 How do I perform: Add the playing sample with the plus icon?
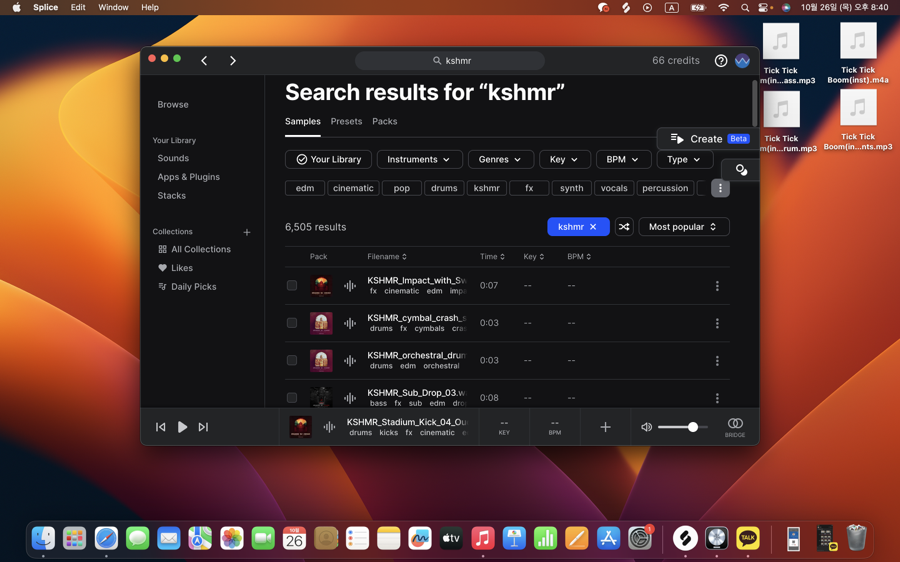[x=605, y=427]
